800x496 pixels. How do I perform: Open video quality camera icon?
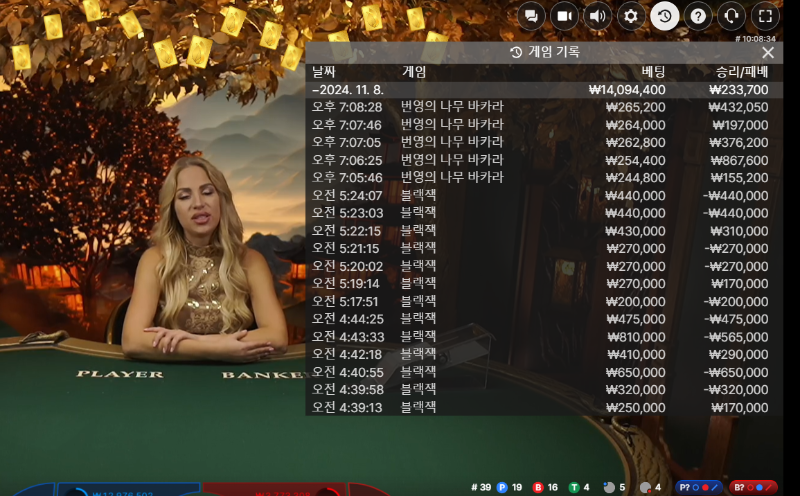click(564, 16)
